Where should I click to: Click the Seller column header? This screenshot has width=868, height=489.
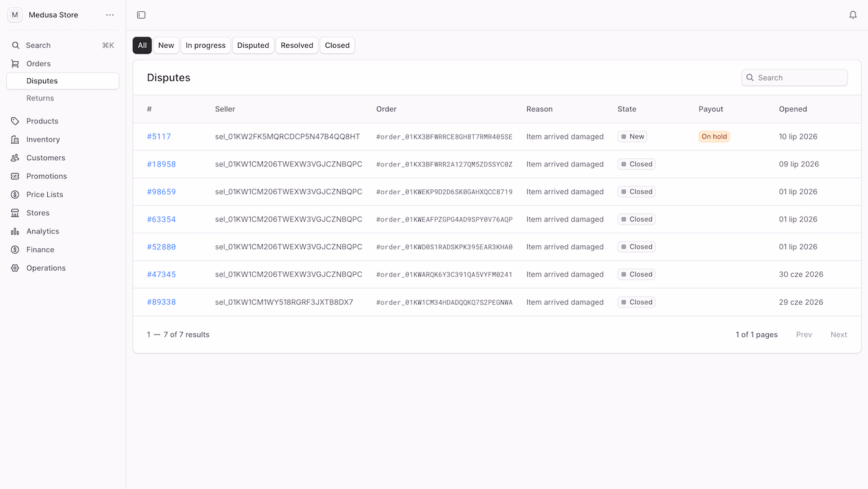point(225,109)
